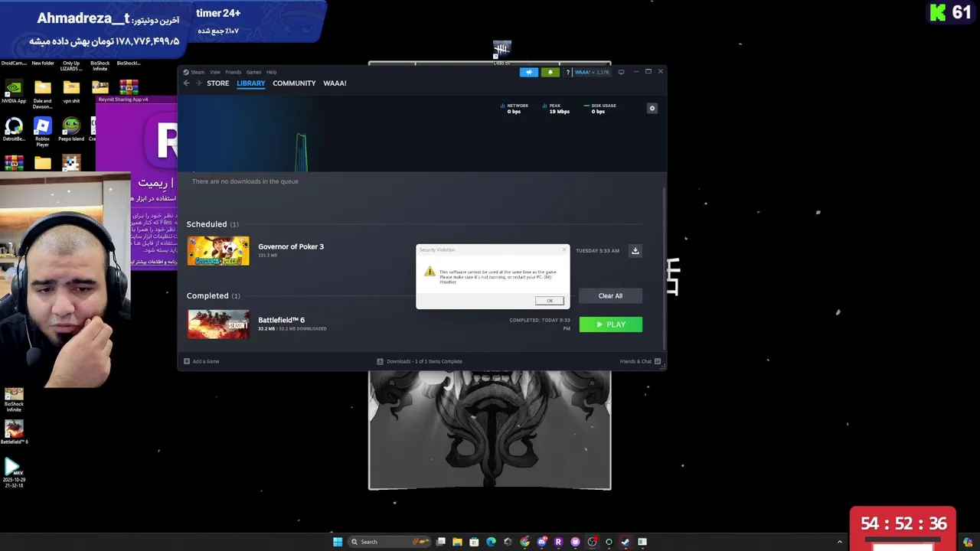Open the Roblox Player desktop shortcut

point(42,132)
